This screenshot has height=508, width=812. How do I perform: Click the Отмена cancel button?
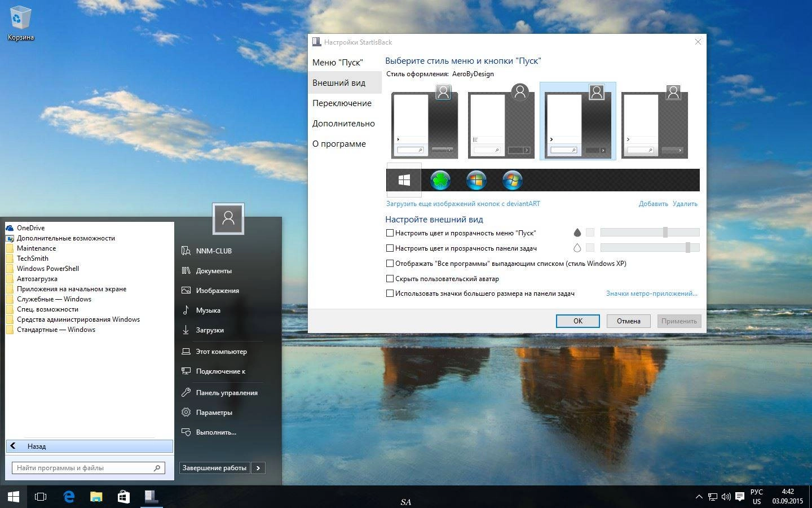coord(628,321)
